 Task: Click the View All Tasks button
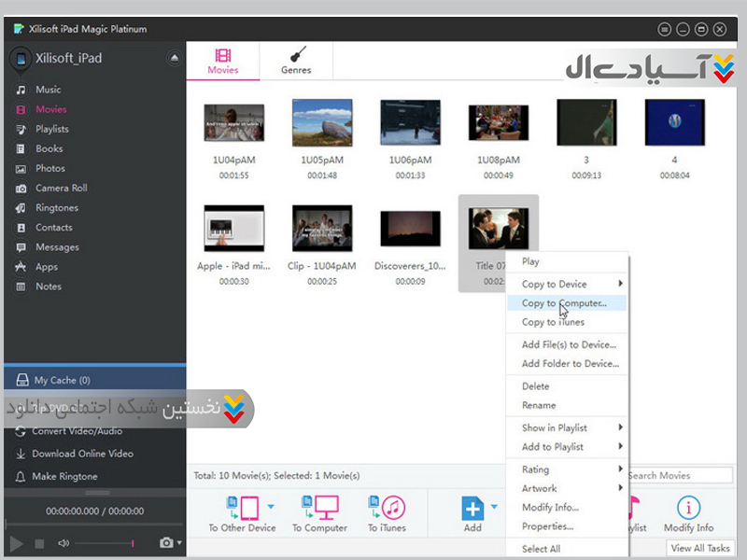tap(699, 549)
